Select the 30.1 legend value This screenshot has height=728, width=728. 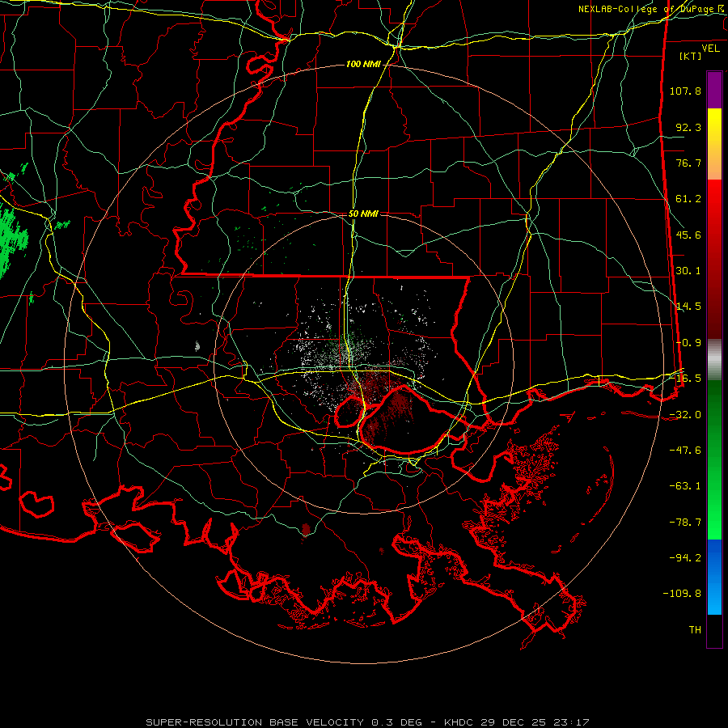(x=688, y=271)
